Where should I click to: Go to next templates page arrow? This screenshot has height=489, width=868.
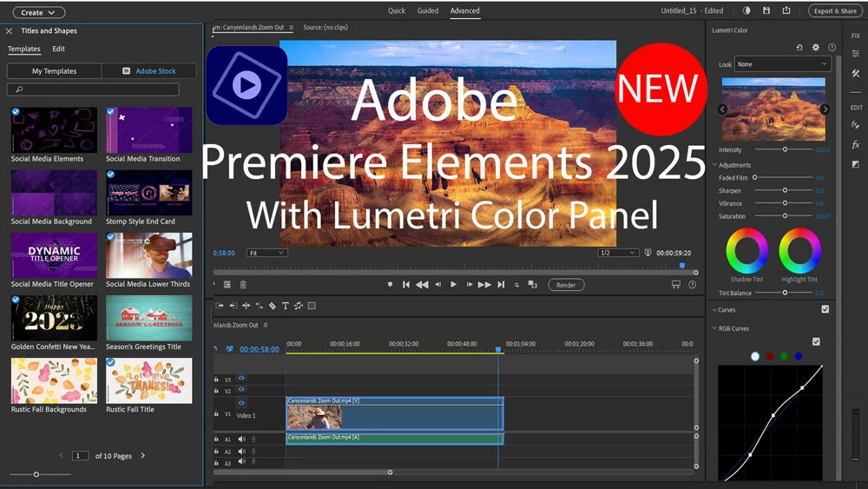(x=143, y=455)
